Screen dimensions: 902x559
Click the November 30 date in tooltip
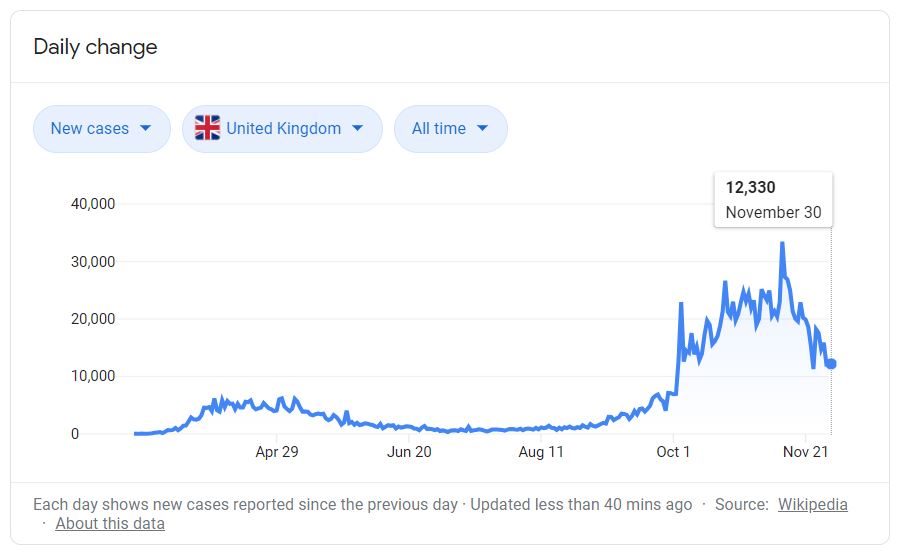point(773,212)
